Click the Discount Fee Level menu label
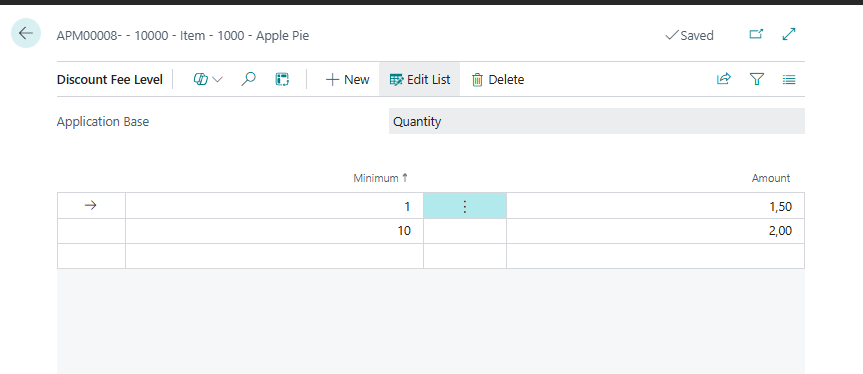This screenshot has width=863, height=374. coord(110,80)
